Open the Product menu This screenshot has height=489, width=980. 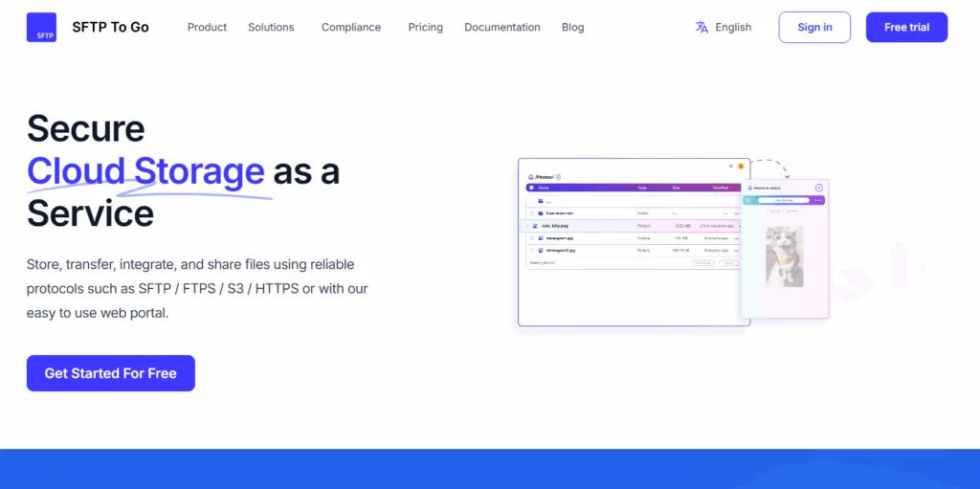(207, 28)
